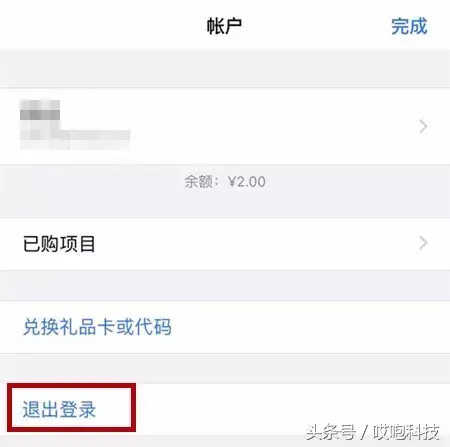Click blank space in the 已购项目 row
The width and height of the screenshot is (450, 447).
pos(253,244)
